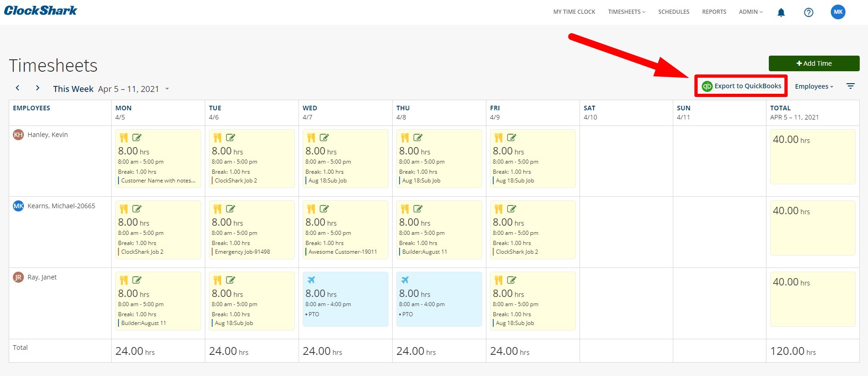Viewport: 868px width, 376px height.
Task: Open Ray, Janet employee name
Action: pos(42,277)
